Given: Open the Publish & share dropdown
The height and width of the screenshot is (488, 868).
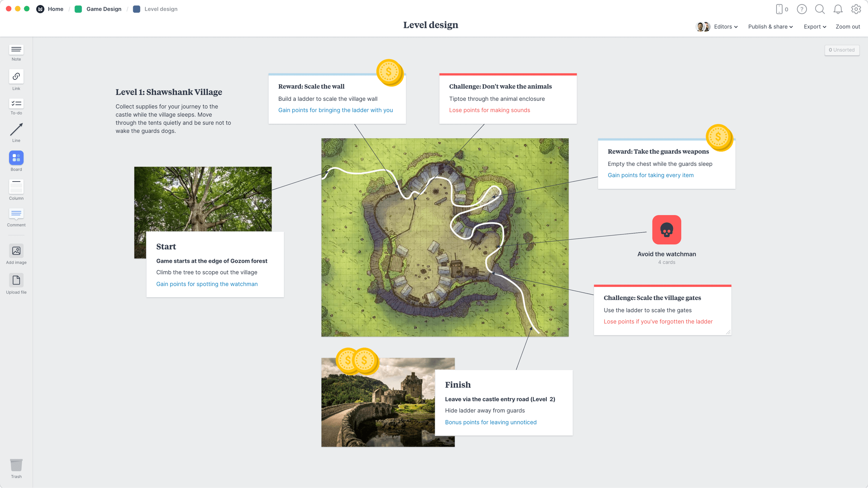Looking at the screenshot, I should click(x=770, y=26).
